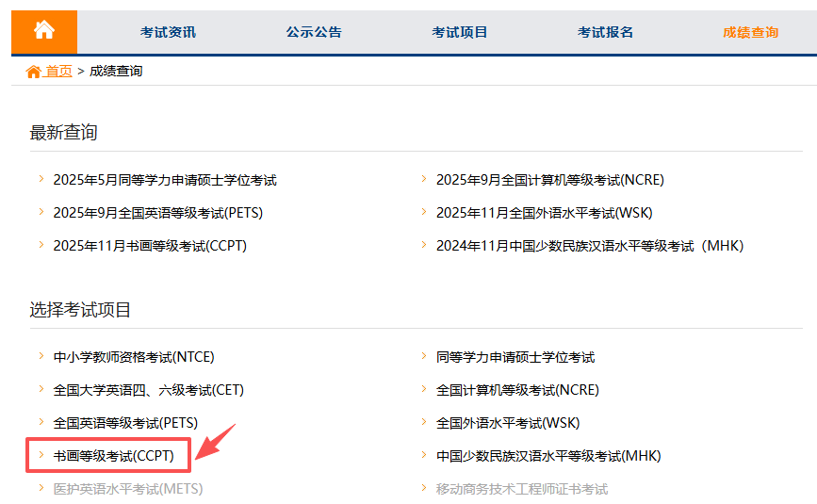Open the 公示公告 navigation tab
The image size is (817, 504).
(314, 32)
